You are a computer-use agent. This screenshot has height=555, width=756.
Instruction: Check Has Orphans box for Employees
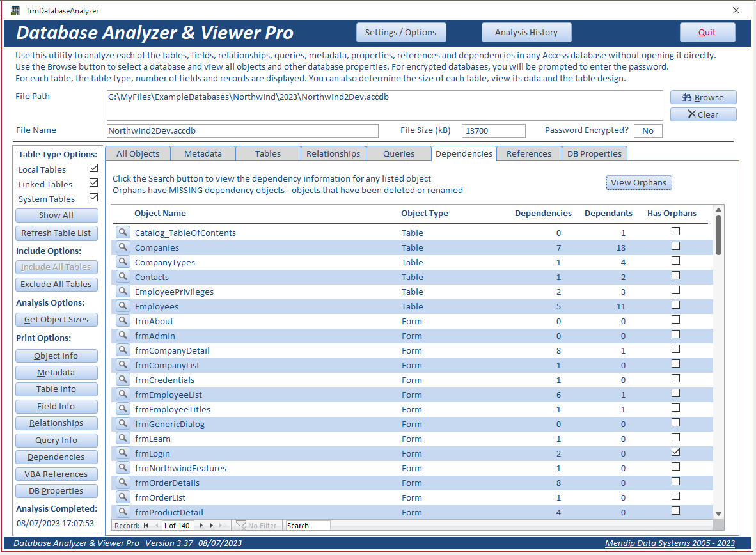click(675, 305)
